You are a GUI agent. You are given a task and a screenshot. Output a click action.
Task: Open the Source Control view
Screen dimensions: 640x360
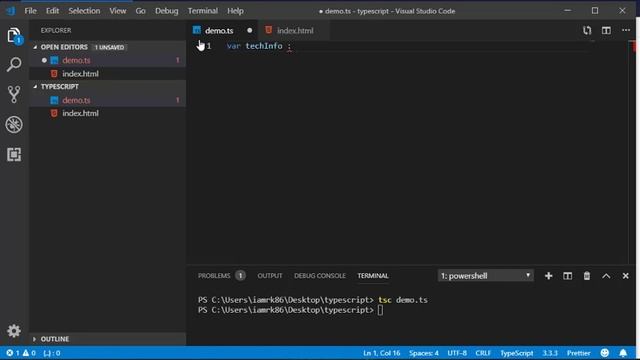pyautogui.click(x=14, y=94)
